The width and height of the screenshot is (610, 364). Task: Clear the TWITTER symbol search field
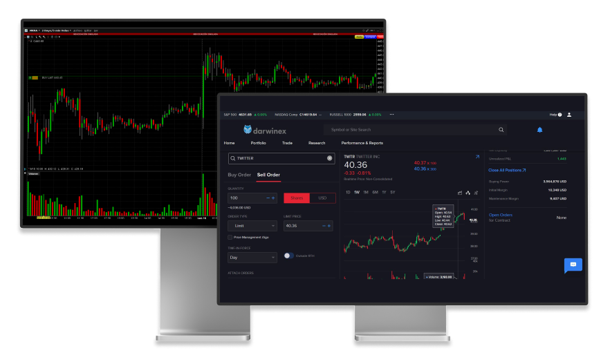pos(329,158)
